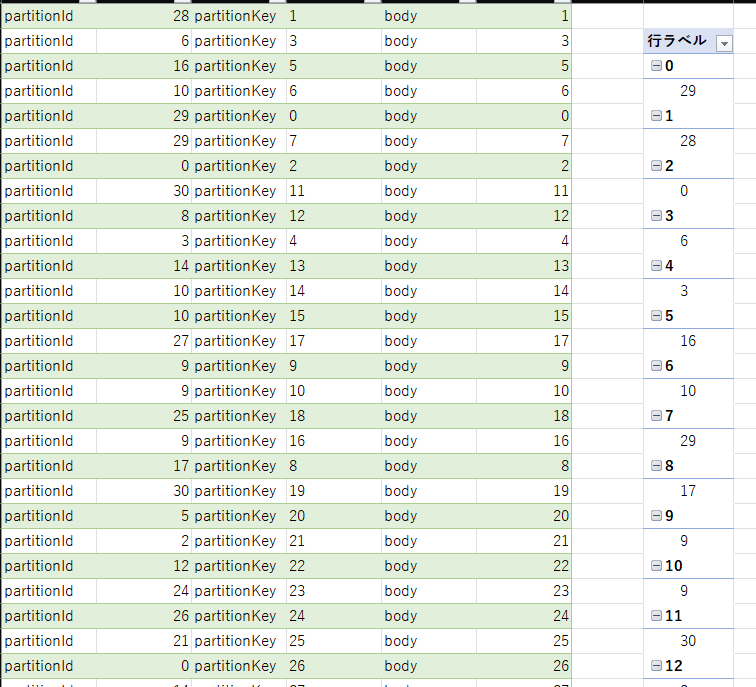Select partitionId value 8 in partitionKey 12 row
The height and width of the screenshot is (687, 756).
pyautogui.click(x=144, y=216)
